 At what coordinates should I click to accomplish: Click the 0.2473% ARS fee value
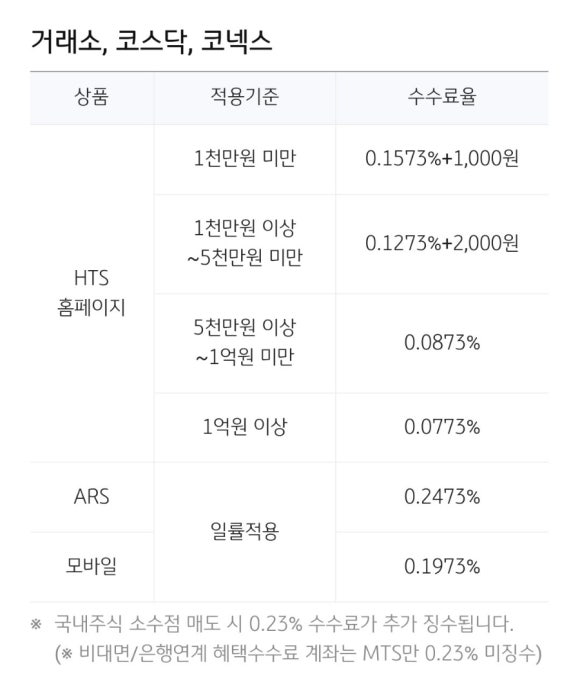click(x=442, y=497)
